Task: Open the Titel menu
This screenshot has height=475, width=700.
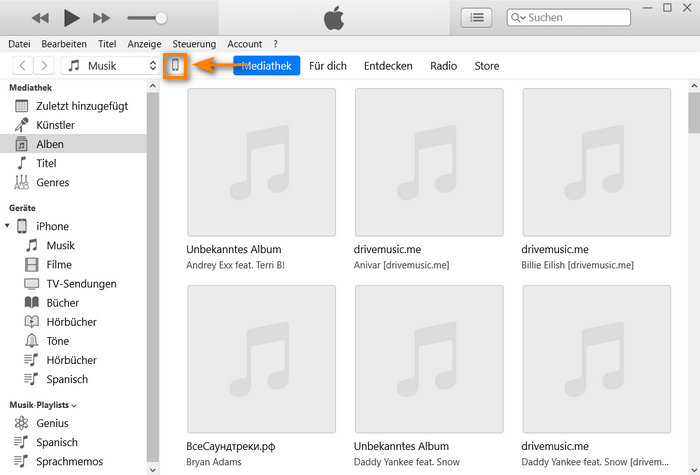Action: click(107, 44)
